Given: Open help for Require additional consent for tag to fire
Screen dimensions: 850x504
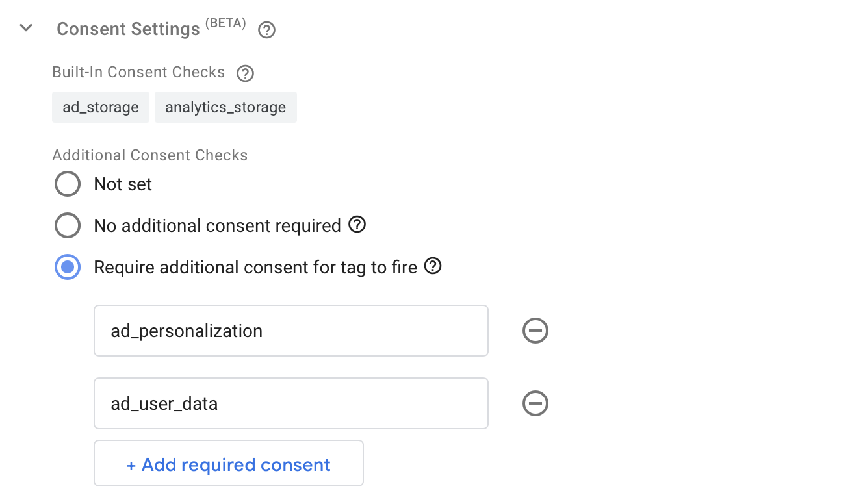Looking at the screenshot, I should click(x=432, y=266).
